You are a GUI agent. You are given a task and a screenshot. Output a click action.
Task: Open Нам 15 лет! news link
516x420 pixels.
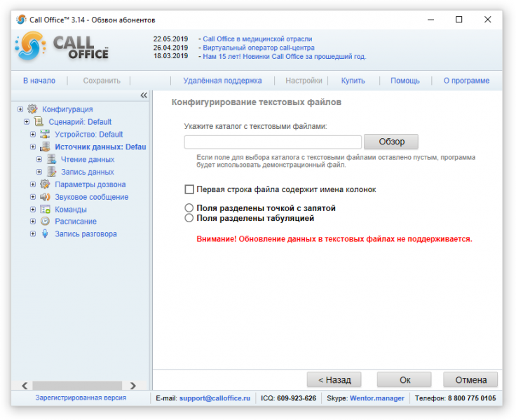click(285, 56)
